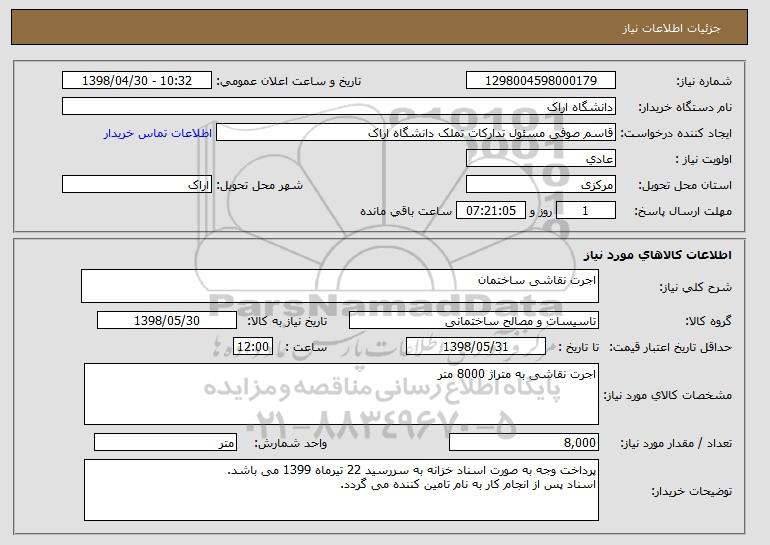Click the label ایجاد کننده درخواست
Viewport: 770px width, 545px height.
coord(676,134)
